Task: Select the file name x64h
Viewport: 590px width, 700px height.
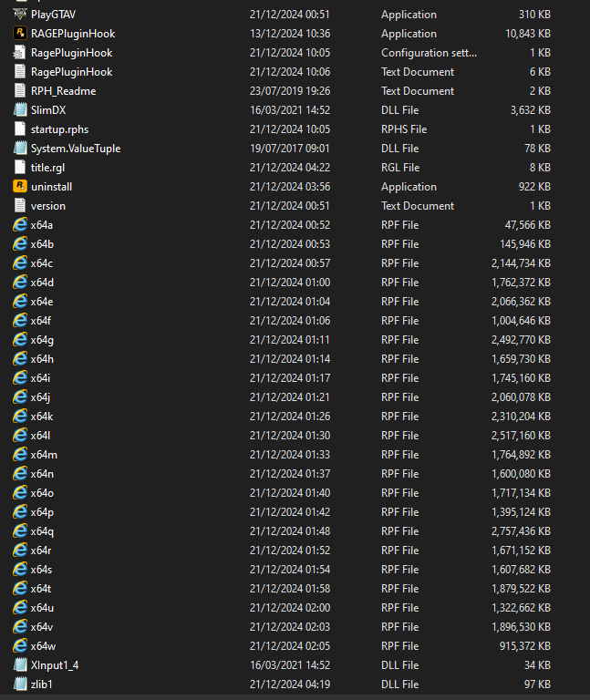Action: pos(42,359)
